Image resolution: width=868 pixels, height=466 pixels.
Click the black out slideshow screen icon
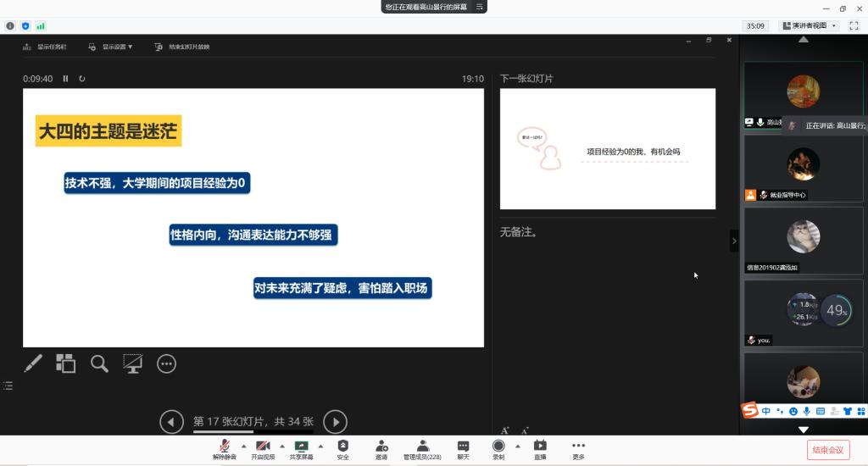pyautogui.click(x=132, y=363)
